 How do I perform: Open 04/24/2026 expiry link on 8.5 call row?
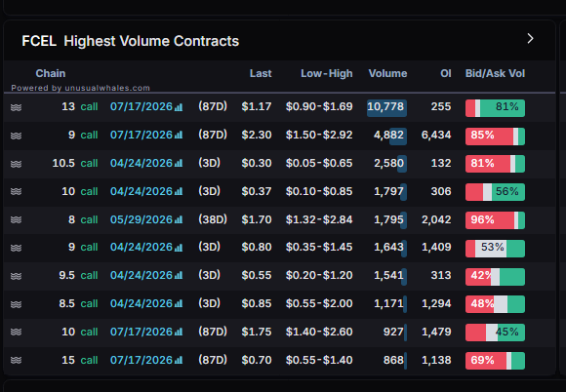[x=141, y=303]
